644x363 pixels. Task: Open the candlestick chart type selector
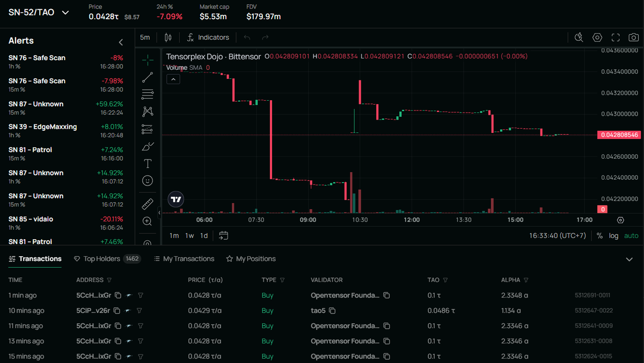tap(168, 38)
